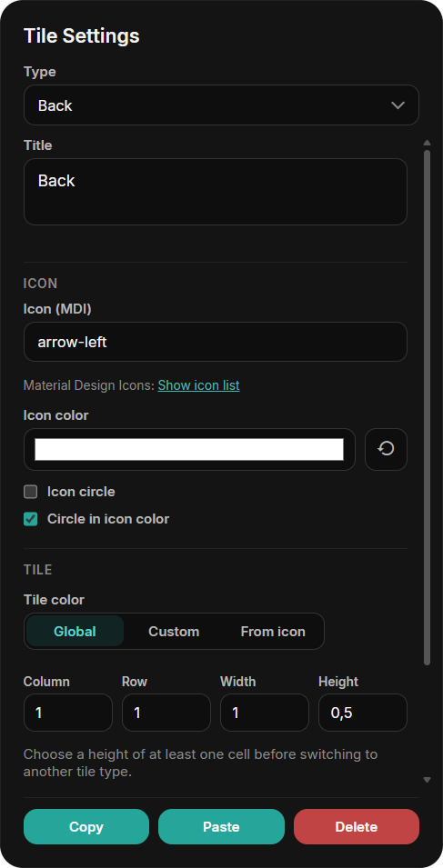Click the vertical scrollbar thumb

427,407
